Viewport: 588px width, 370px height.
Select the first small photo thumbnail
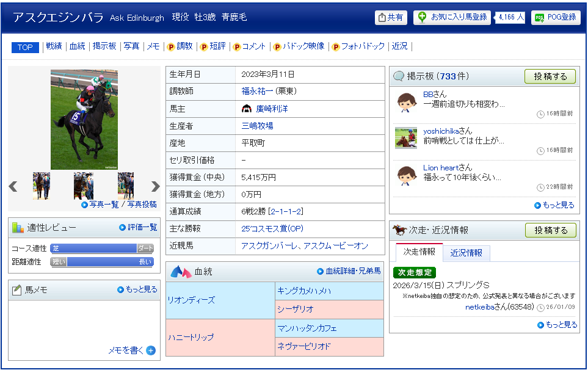pyautogui.click(x=42, y=186)
